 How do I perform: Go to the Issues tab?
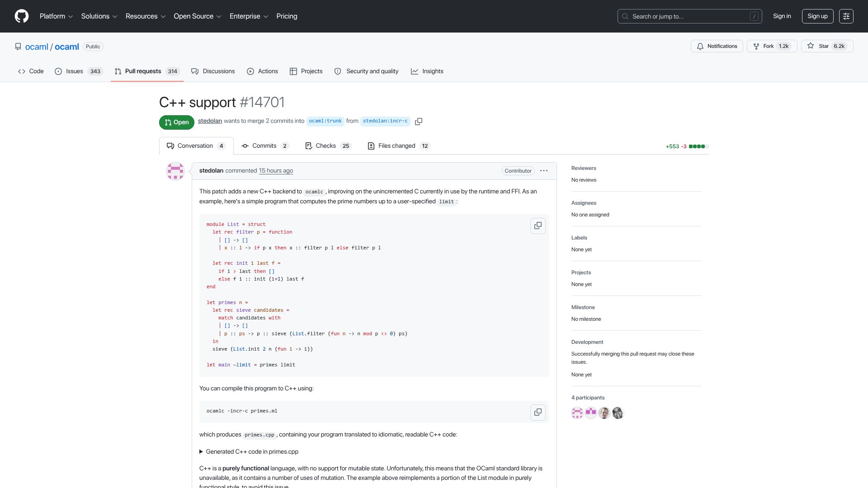point(79,71)
